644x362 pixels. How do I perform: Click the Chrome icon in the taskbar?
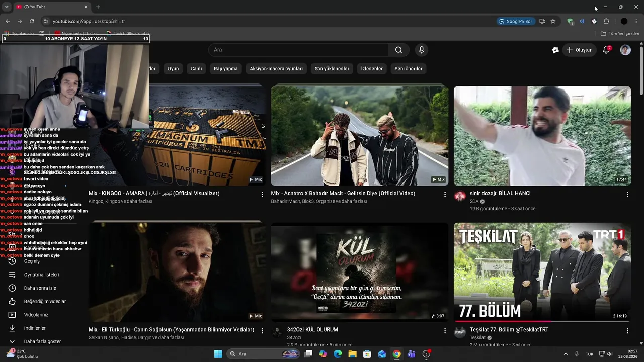(x=397, y=354)
